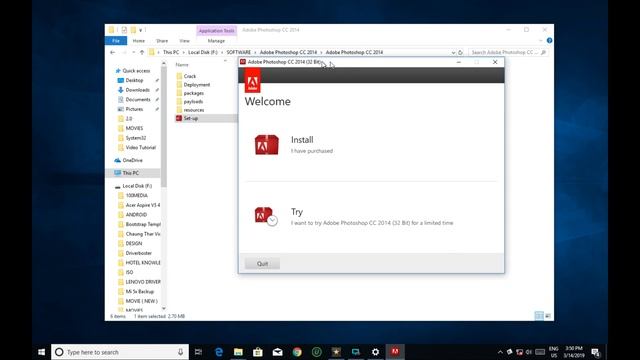Open Microsoft Edge from the taskbar

[219, 352]
